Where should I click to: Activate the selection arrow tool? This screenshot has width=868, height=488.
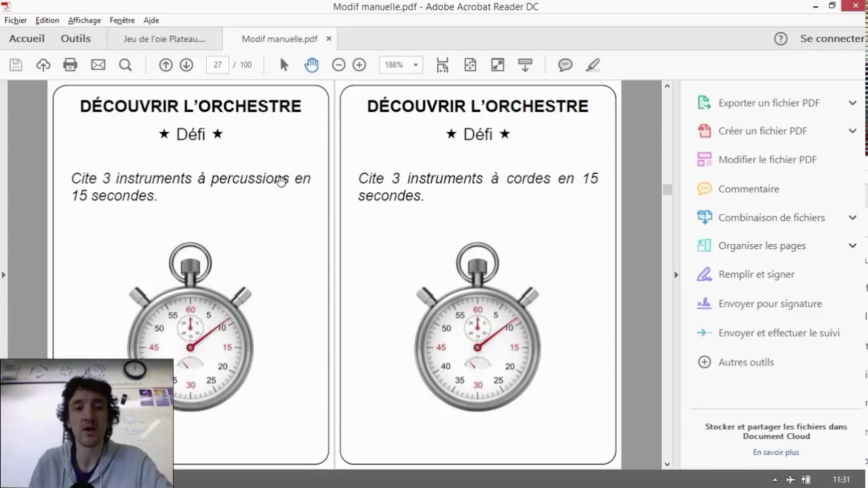pos(284,65)
